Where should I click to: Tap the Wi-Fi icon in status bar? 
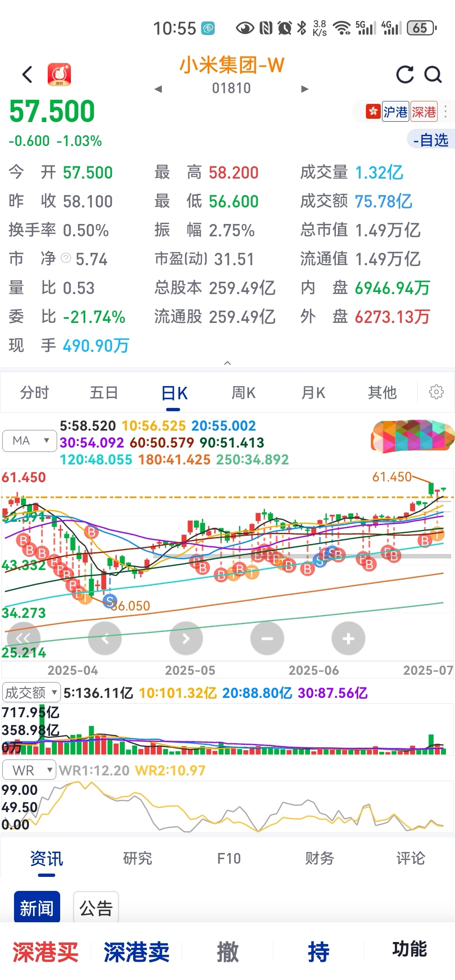(342, 28)
